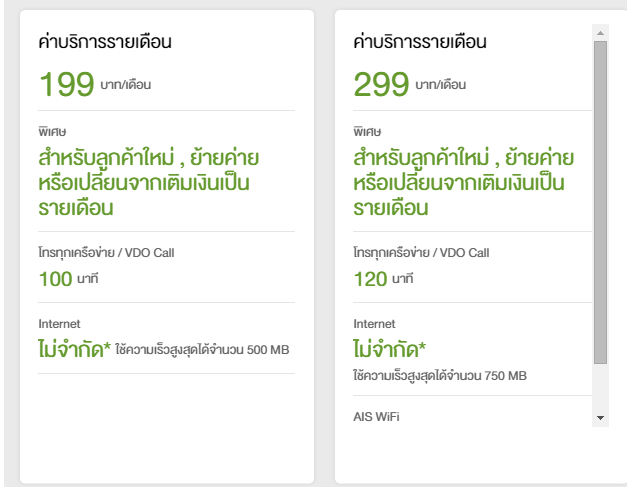Screen dimensions: 627x487
Task: Click the 100 นาที call minutes
Action: (x=69, y=278)
